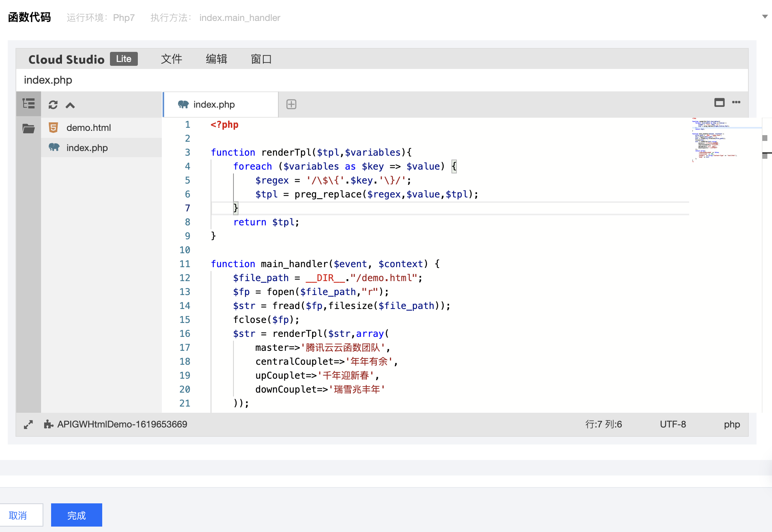Toggle the editor maximize panel icon
The width and height of the screenshot is (772, 532).
click(719, 103)
